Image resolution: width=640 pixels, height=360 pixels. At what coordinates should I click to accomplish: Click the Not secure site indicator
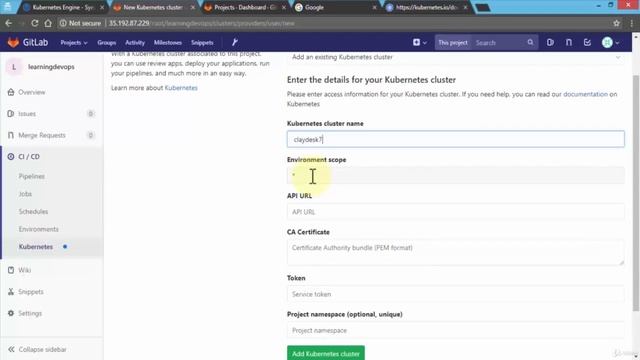(80, 23)
